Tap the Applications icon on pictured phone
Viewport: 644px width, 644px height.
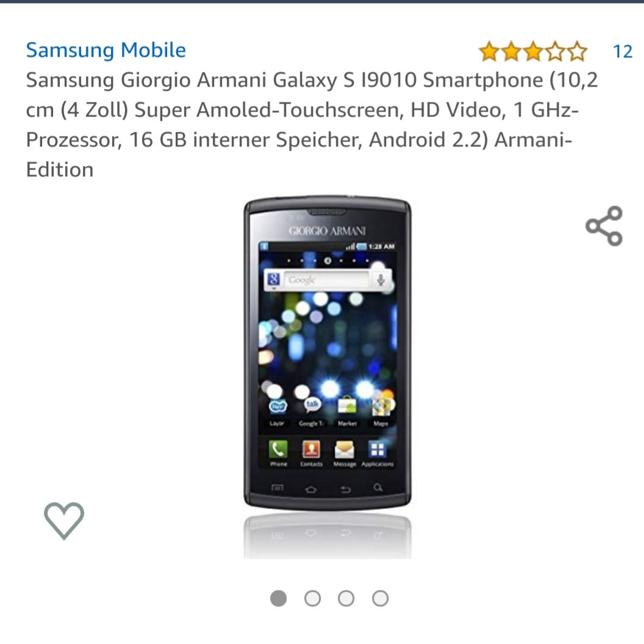click(x=377, y=454)
